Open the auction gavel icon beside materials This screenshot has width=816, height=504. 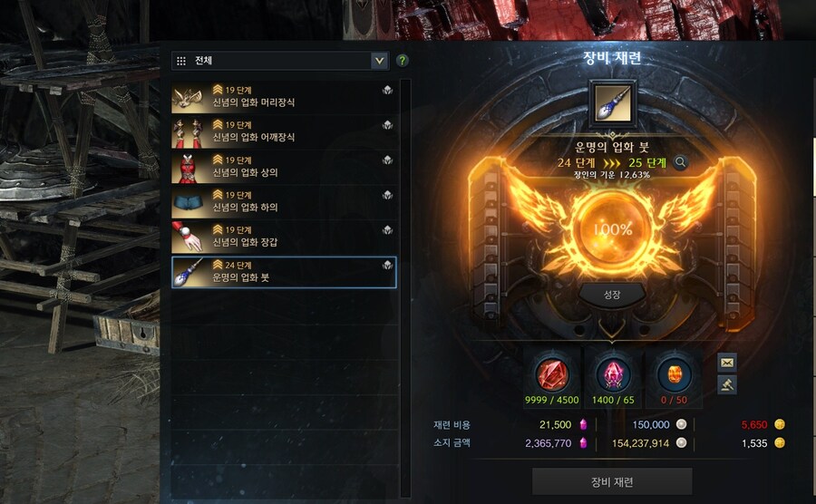tap(727, 385)
